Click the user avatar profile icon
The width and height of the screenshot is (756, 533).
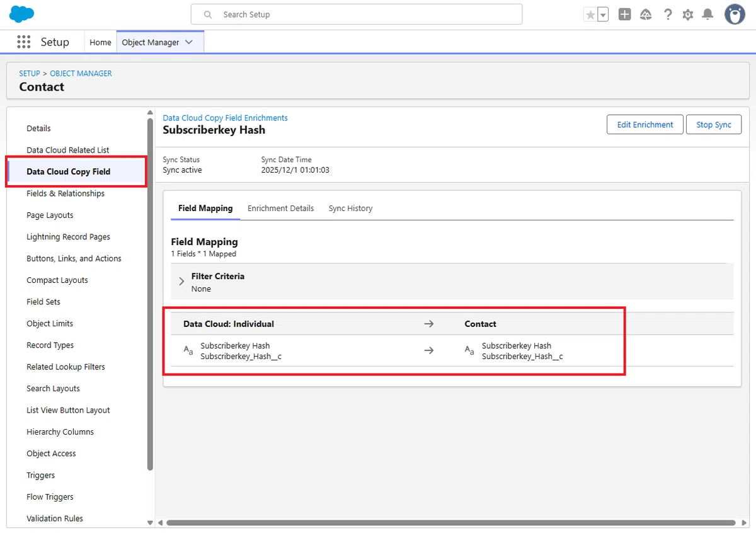click(735, 14)
